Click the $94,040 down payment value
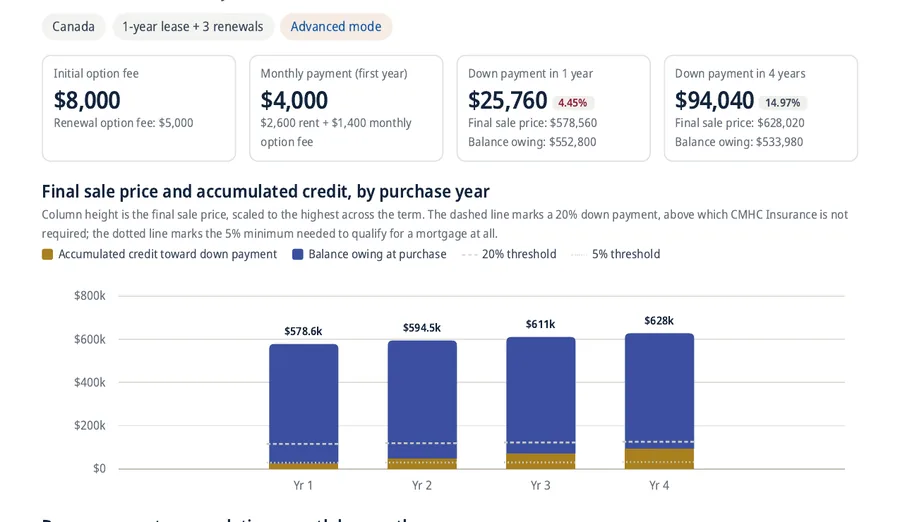Screen dimensions: 900x522 click(x=714, y=100)
